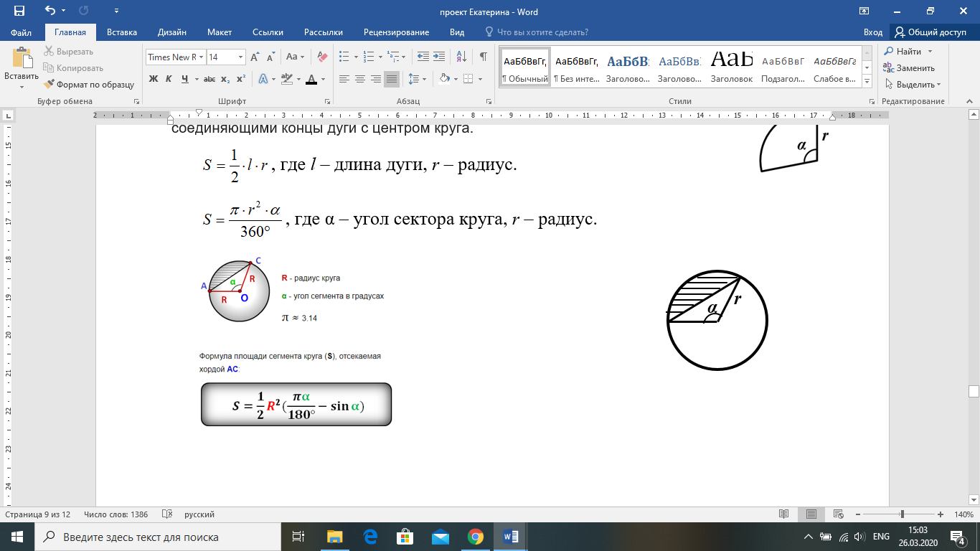
Task: Click the Increase Indent icon
Action: click(x=439, y=57)
